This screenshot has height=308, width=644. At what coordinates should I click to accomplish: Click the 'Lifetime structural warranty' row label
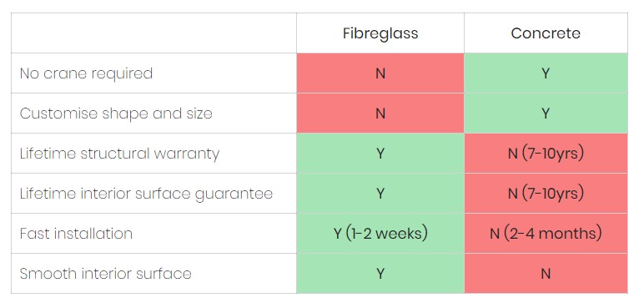tap(119, 154)
